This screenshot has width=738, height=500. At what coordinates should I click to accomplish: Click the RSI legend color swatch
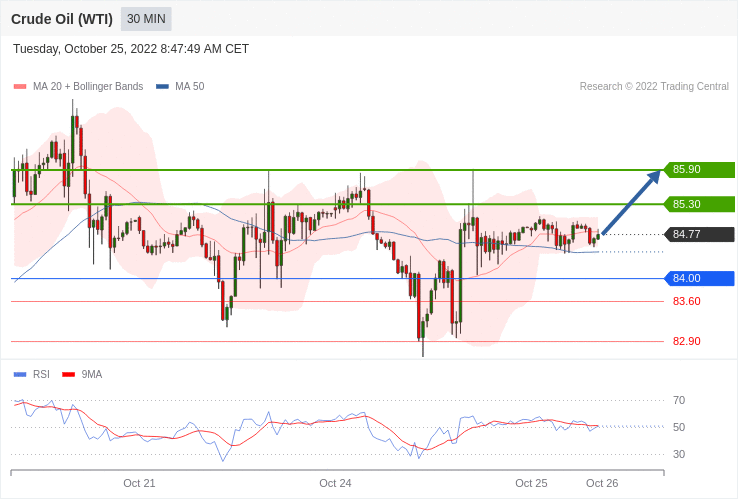pos(20,375)
